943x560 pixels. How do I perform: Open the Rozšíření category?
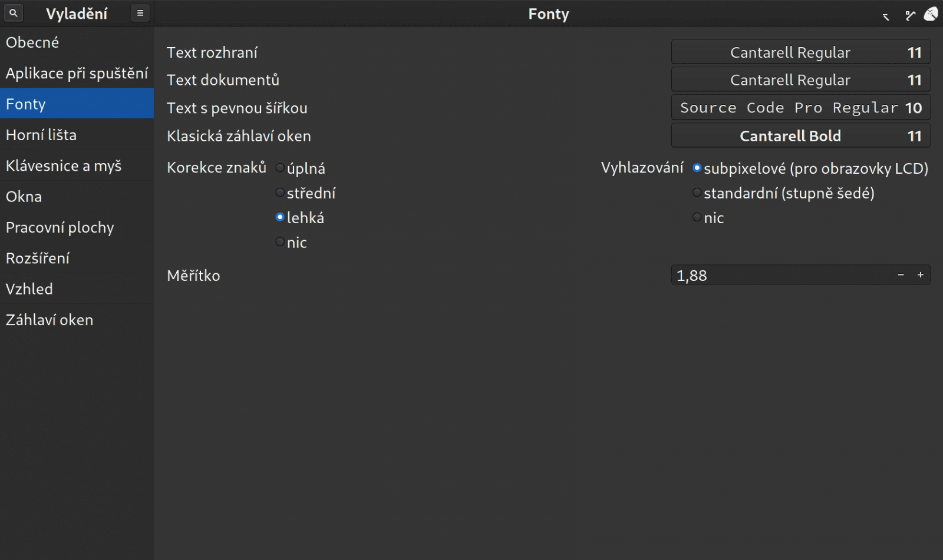click(38, 259)
